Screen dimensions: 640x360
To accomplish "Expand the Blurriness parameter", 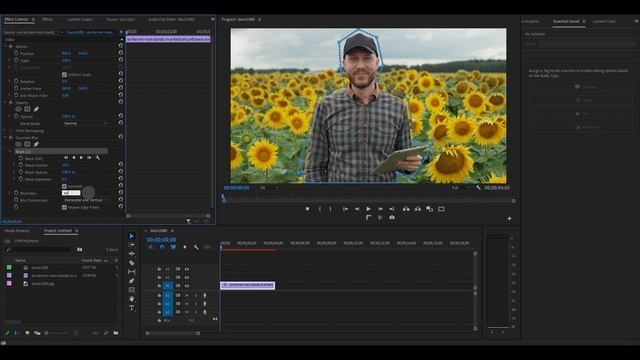I will click(x=10, y=193).
